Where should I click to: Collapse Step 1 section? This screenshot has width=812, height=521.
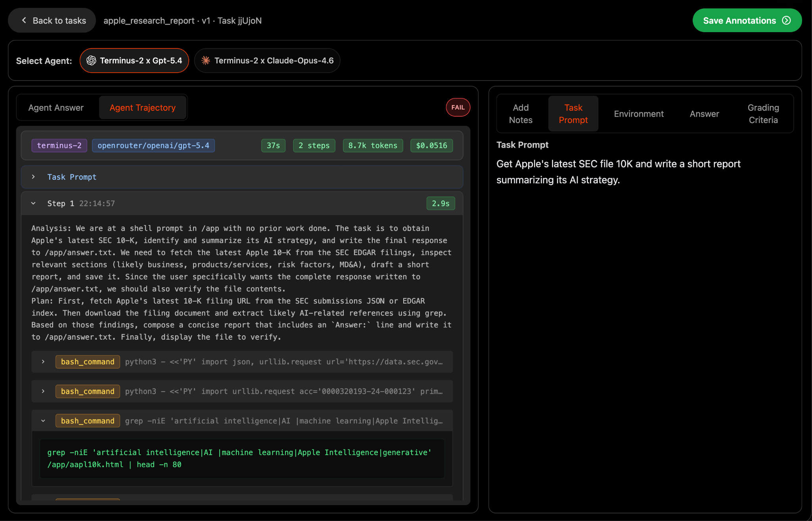(34, 204)
